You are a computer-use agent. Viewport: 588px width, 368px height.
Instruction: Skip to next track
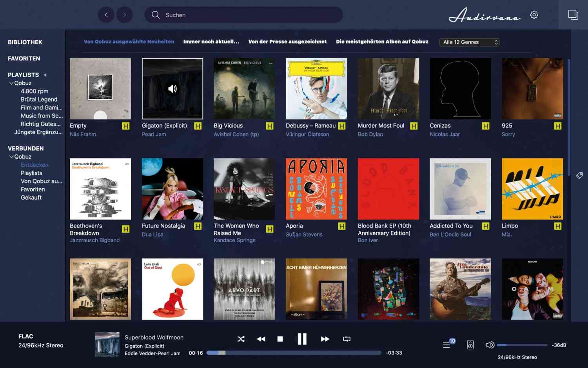click(325, 339)
